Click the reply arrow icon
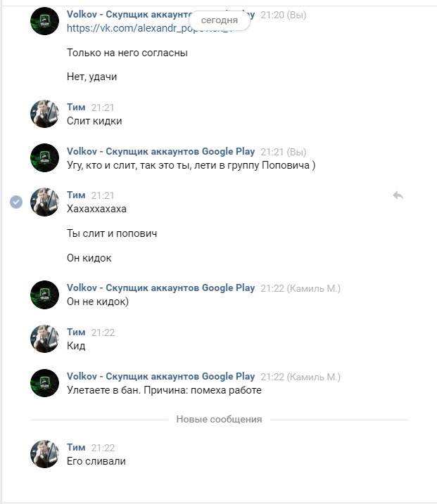The image size is (437, 504). point(398,195)
